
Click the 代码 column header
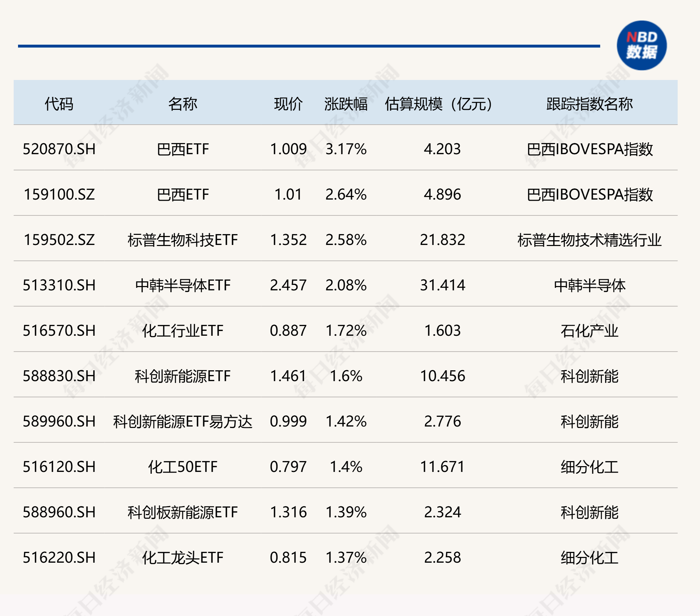(x=59, y=104)
